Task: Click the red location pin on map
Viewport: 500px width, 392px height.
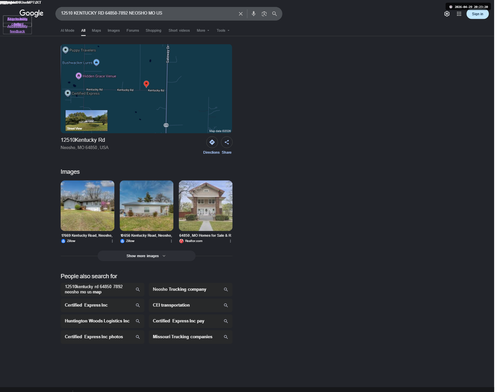Action: 146,84
